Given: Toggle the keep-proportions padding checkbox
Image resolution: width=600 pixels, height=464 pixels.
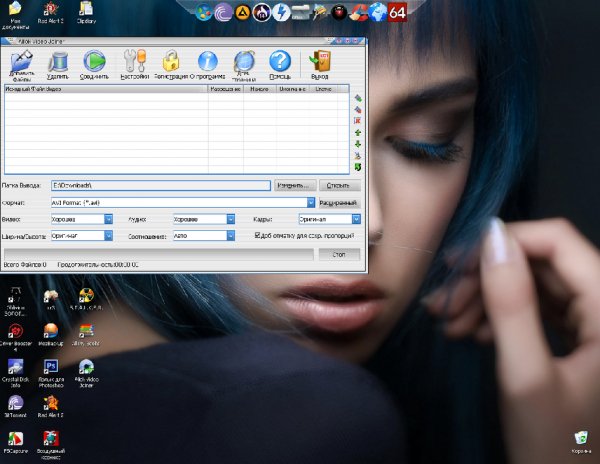Looking at the screenshot, I should [258, 235].
